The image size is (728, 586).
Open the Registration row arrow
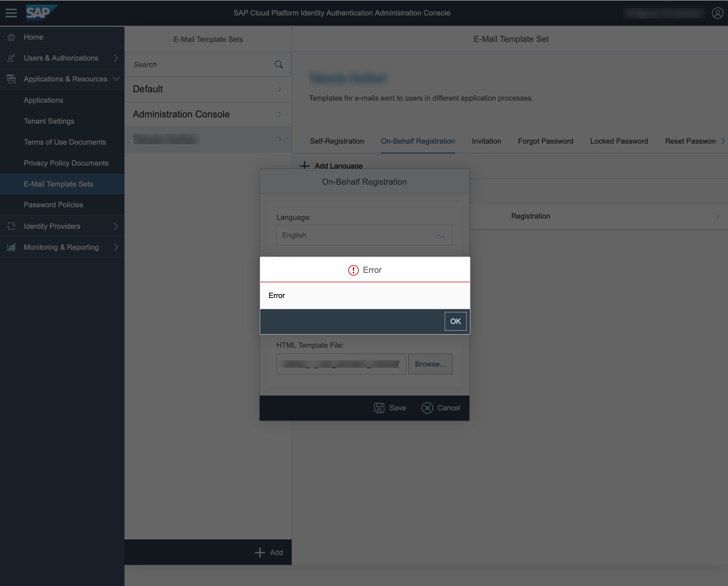pos(718,216)
